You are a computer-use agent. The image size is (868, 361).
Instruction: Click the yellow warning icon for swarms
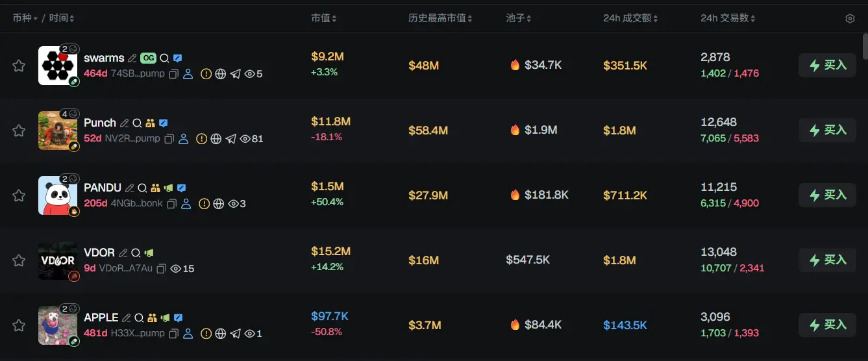[x=206, y=74]
